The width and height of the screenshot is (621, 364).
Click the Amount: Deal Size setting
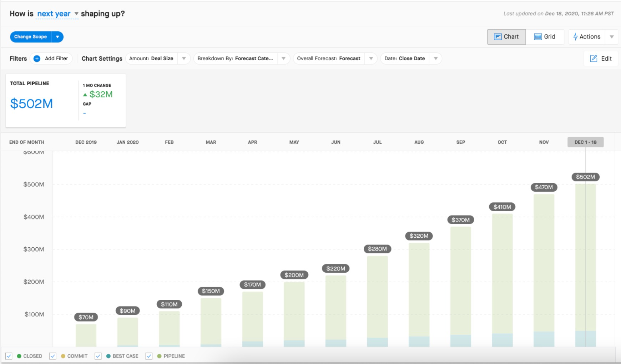coord(151,59)
